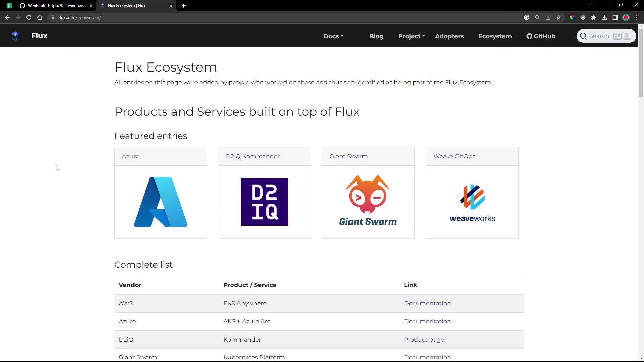The width and height of the screenshot is (644, 362).
Task: Open the Documentation link for AWS EKS Anywhere
Action: 427,303
